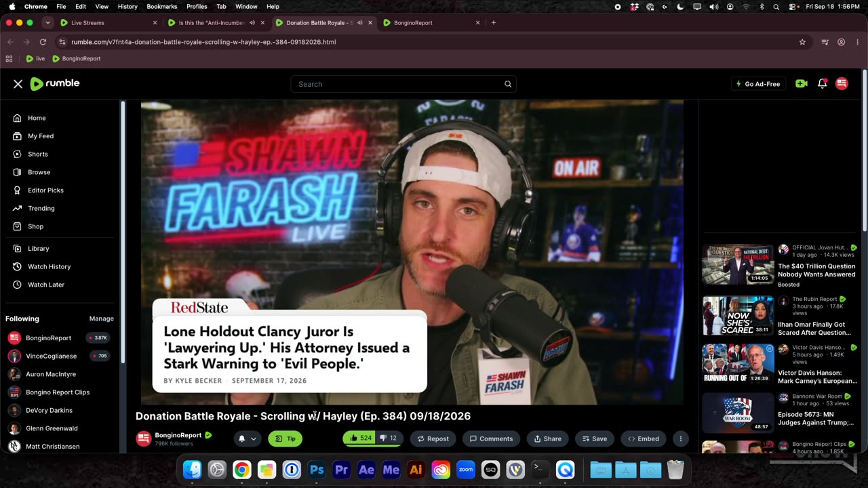Open the Chrome Bookmarks menu
This screenshot has height=488, width=868.
point(161,6)
